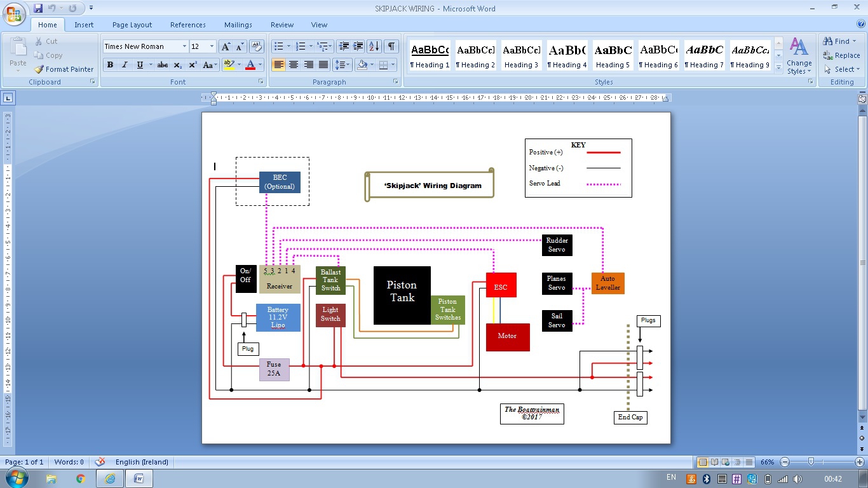Open Bluetooth icon in system tray
The height and width of the screenshot is (488, 868).
coord(706,478)
